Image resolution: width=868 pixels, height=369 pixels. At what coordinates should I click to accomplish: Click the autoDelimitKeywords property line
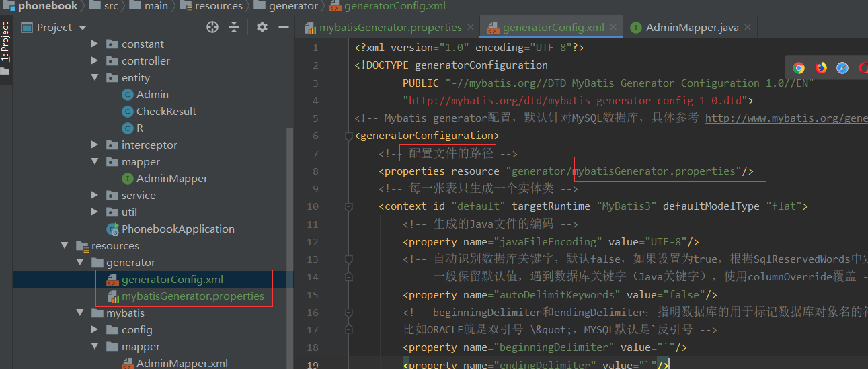pyautogui.click(x=560, y=294)
